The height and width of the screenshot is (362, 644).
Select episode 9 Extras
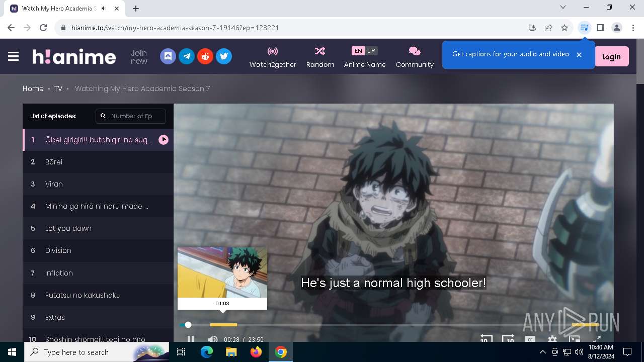point(98,317)
